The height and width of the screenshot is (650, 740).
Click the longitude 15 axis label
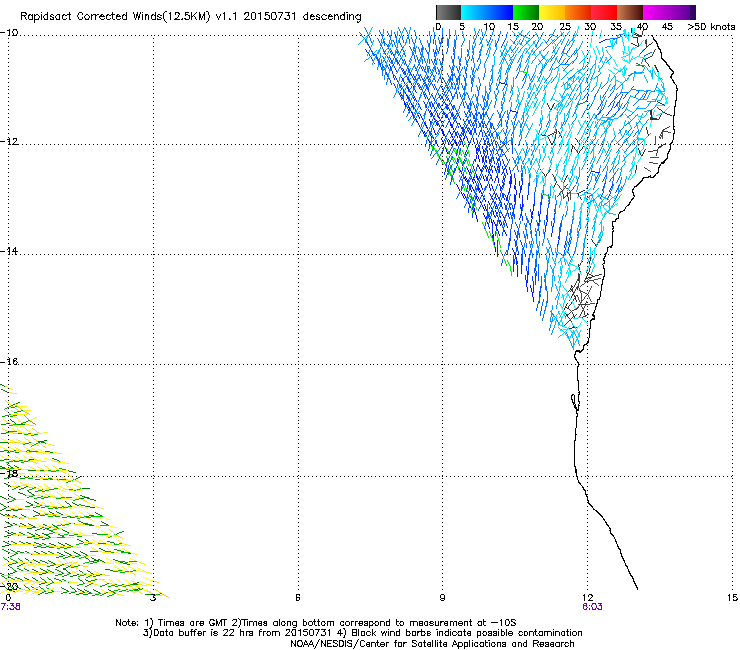pos(732,598)
